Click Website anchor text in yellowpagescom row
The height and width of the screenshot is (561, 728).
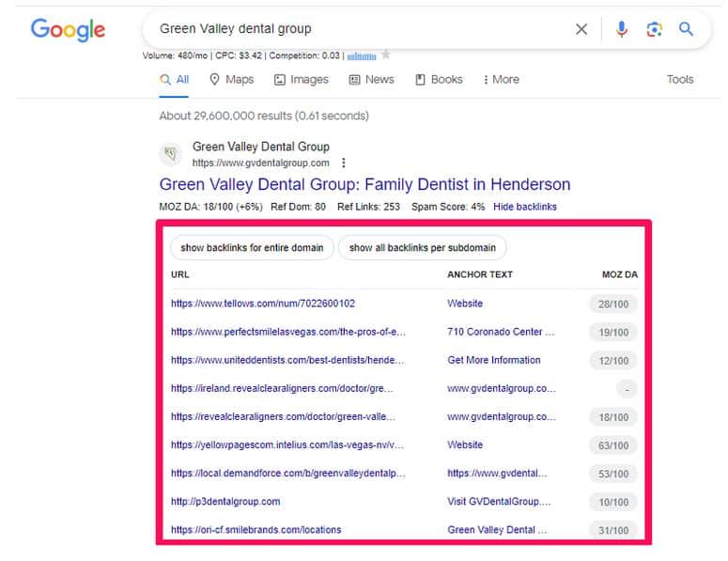[x=465, y=444]
